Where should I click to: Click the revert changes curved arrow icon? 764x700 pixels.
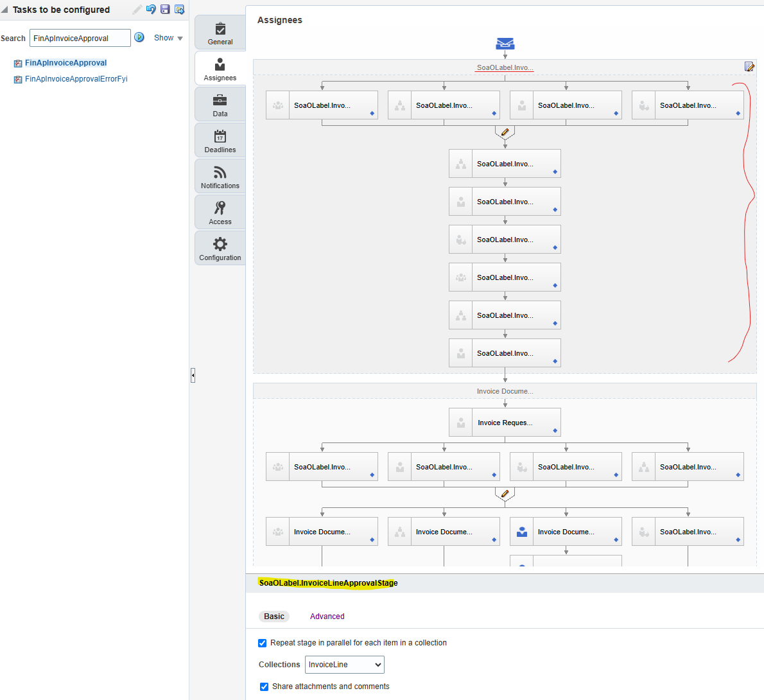click(151, 9)
